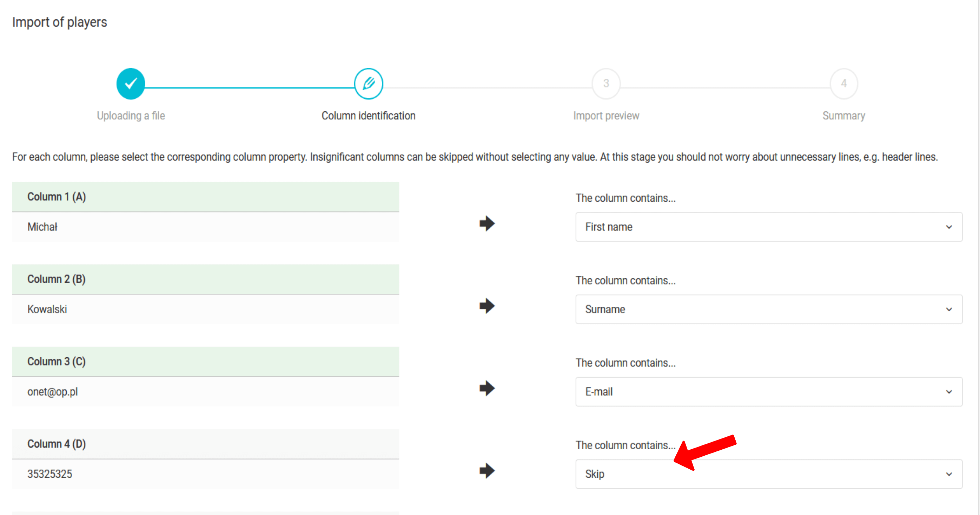Select the Import preview step label
Screen dimensions: 980x515
pos(606,116)
